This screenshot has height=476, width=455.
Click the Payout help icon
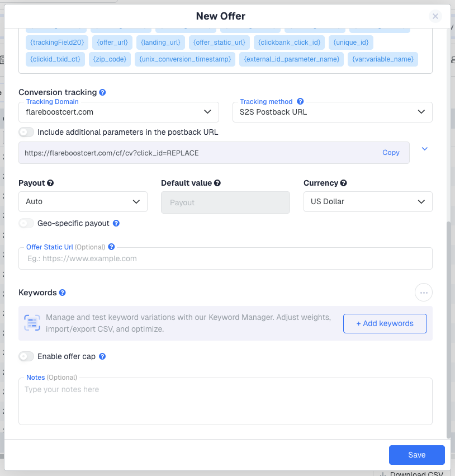click(x=50, y=183)
